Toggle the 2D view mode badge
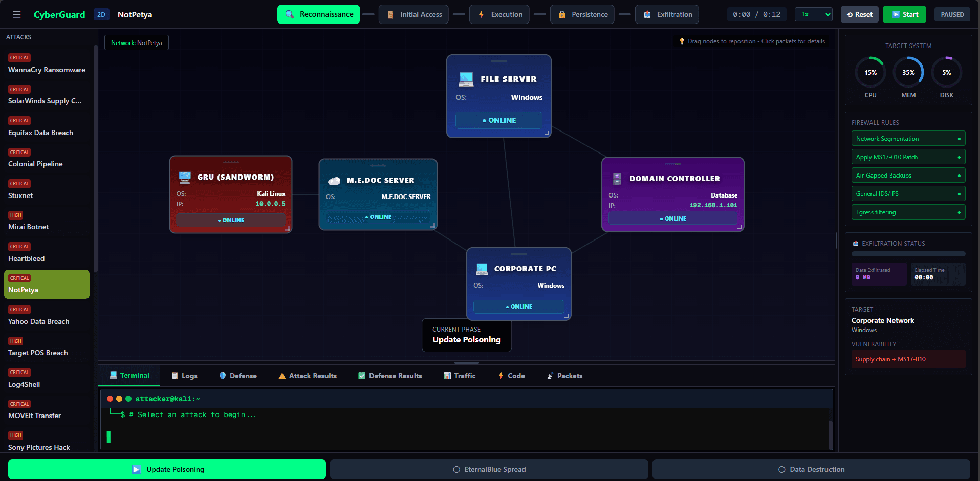 click(x=101, y=15)
